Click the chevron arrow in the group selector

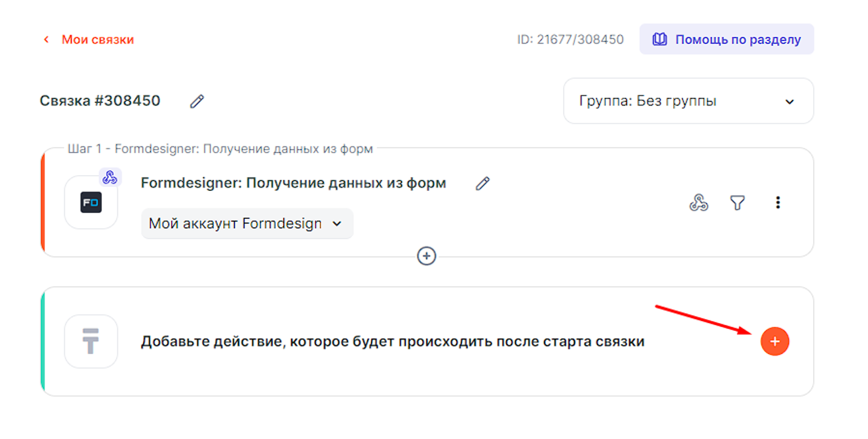[789, 102]
